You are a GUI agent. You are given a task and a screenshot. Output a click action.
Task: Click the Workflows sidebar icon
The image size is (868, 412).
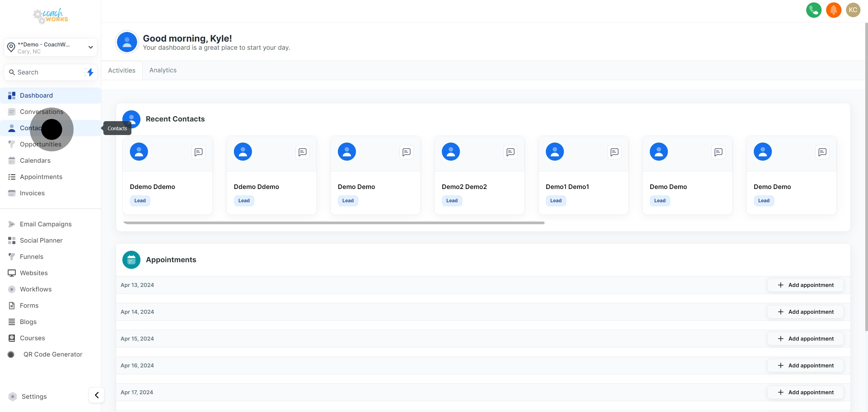coord(12,289)
